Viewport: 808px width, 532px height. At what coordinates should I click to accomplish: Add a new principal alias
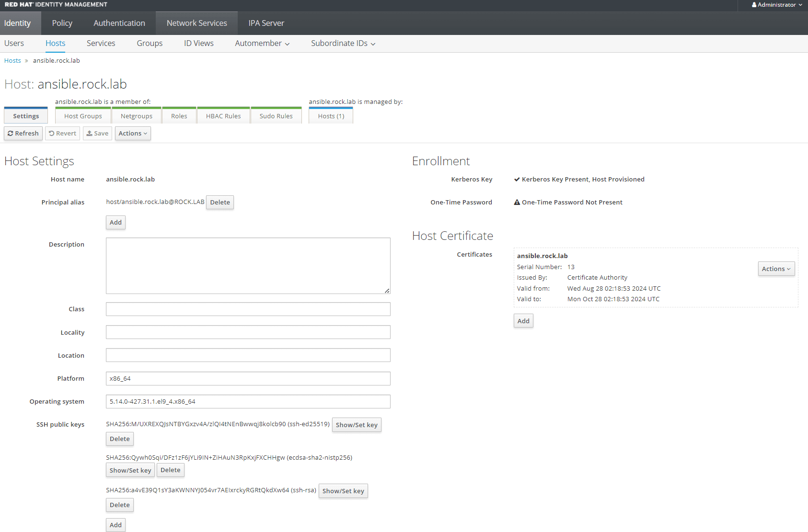(x=115, y=222)
